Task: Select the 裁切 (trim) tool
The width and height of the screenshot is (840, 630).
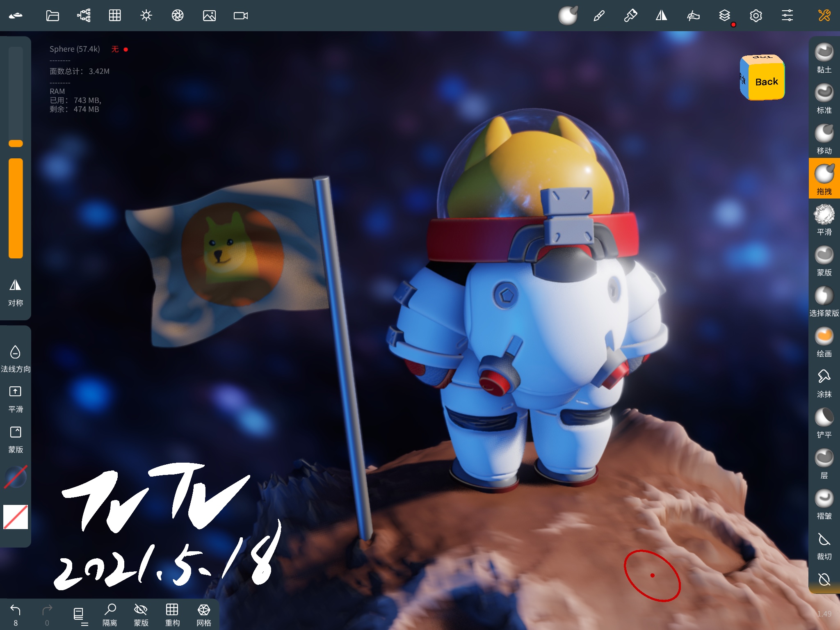Action: 824,539
